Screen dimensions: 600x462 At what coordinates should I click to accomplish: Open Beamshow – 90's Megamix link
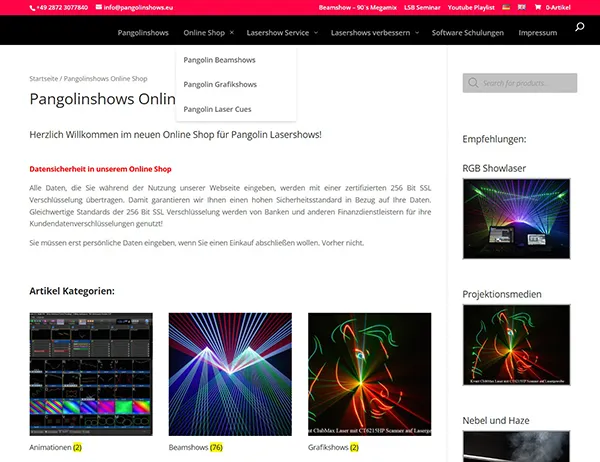pos(357,7)
